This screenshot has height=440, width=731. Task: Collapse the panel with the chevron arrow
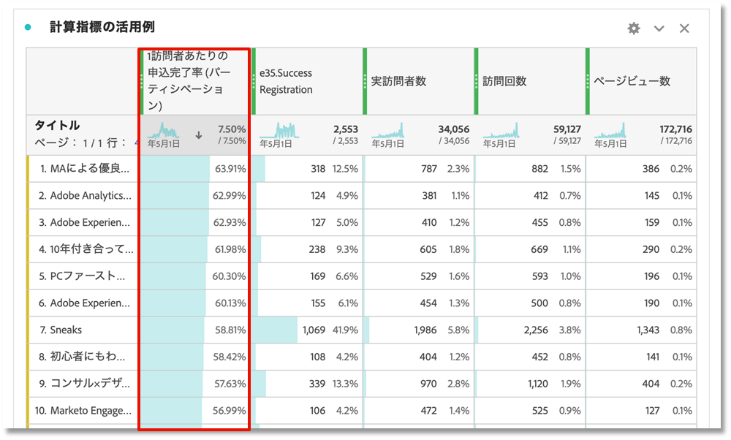(x=659, y=28)
